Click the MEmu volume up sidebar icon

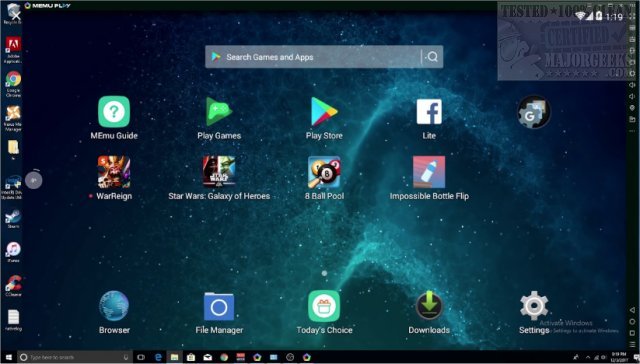[x=632, y=84]
